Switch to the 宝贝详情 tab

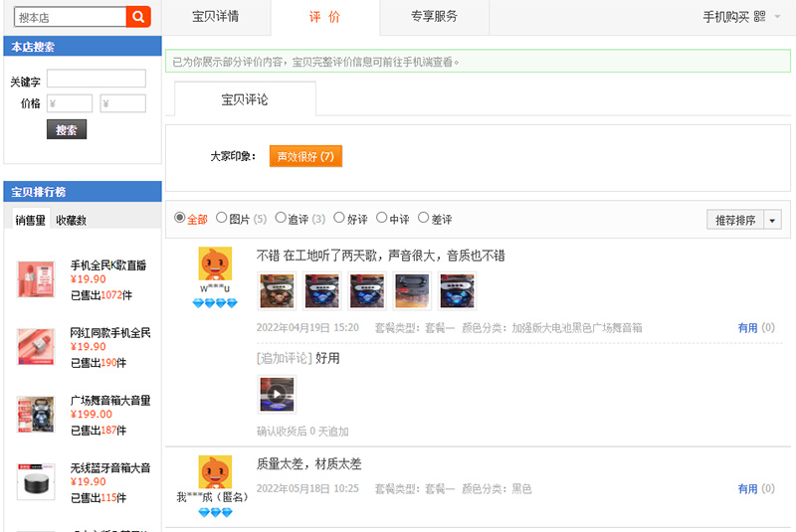216,17
